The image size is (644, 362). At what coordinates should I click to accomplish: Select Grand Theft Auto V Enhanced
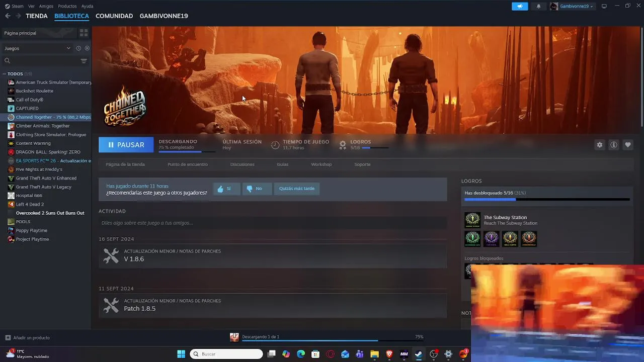tap(46, 178)
